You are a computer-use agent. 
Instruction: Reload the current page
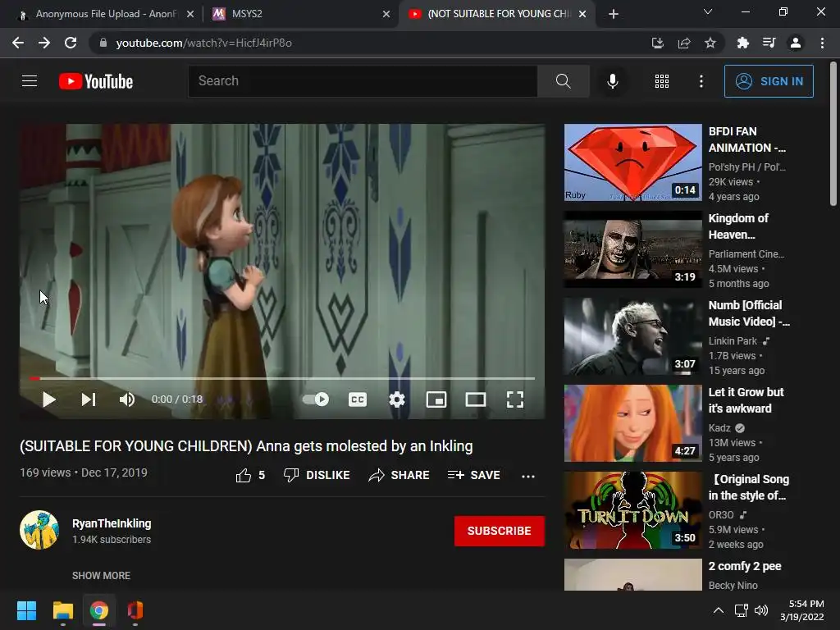71,43
